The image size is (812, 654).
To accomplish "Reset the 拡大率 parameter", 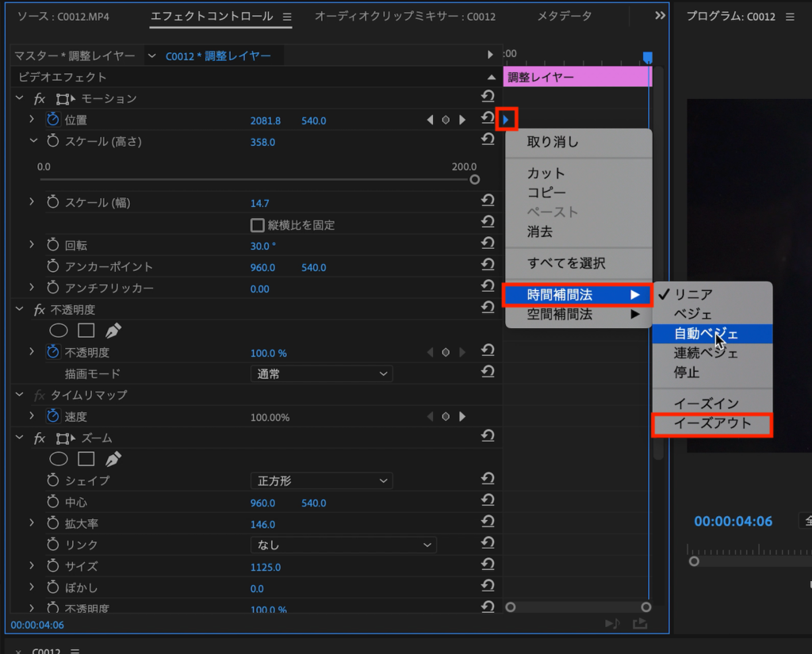I will 488,522.
